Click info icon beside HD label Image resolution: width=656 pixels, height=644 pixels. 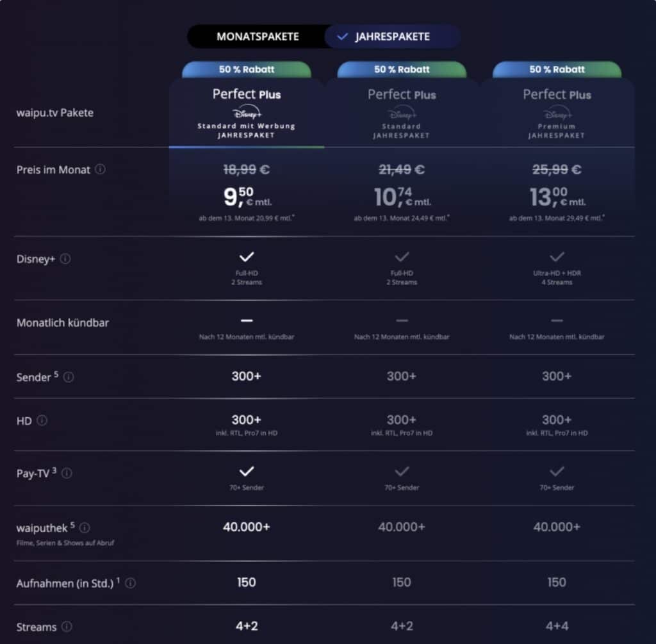point(42,420)
